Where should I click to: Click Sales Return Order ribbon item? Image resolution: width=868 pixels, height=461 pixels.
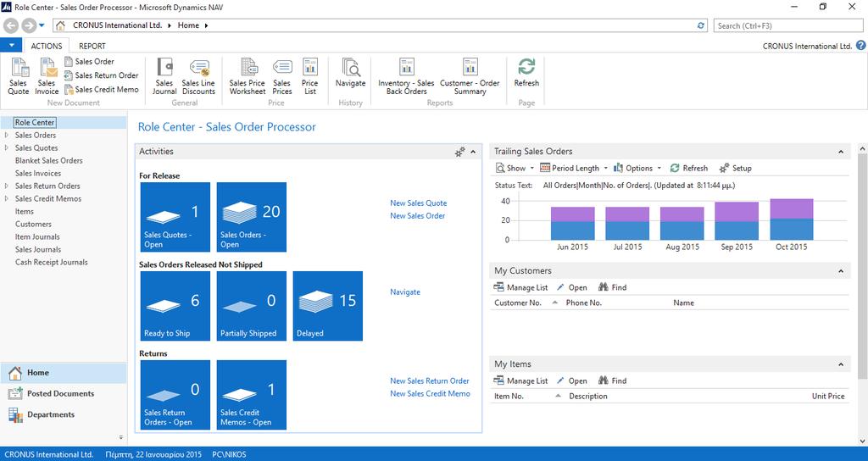[102, 75]
